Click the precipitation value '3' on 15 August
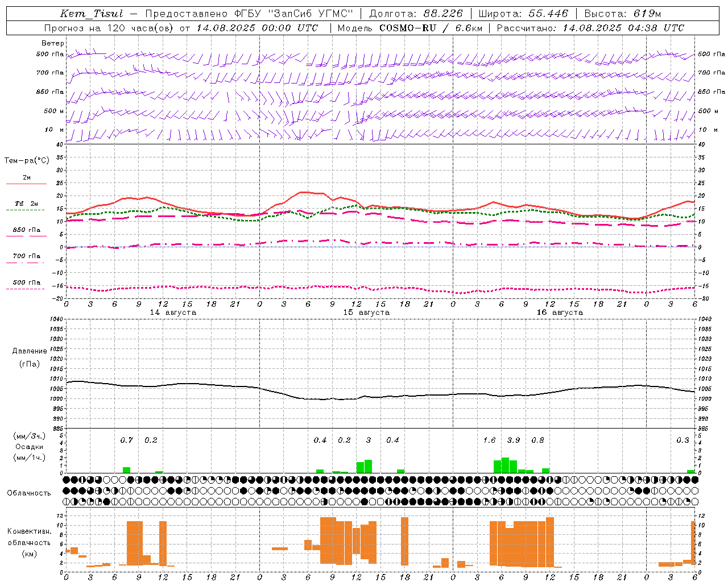This screenshot has width=728, height=582. click(x=369, y=440)
